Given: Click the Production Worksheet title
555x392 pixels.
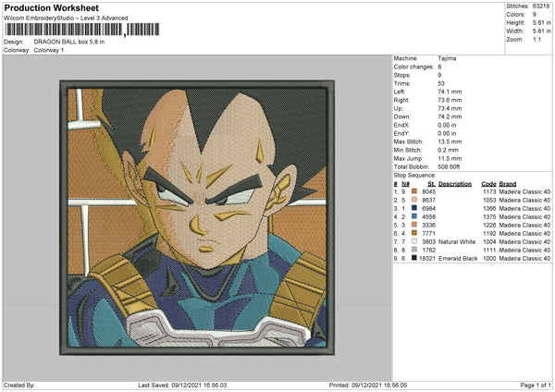Looking at the screenshot, I should pyautogui.click(x=52, y=7).
